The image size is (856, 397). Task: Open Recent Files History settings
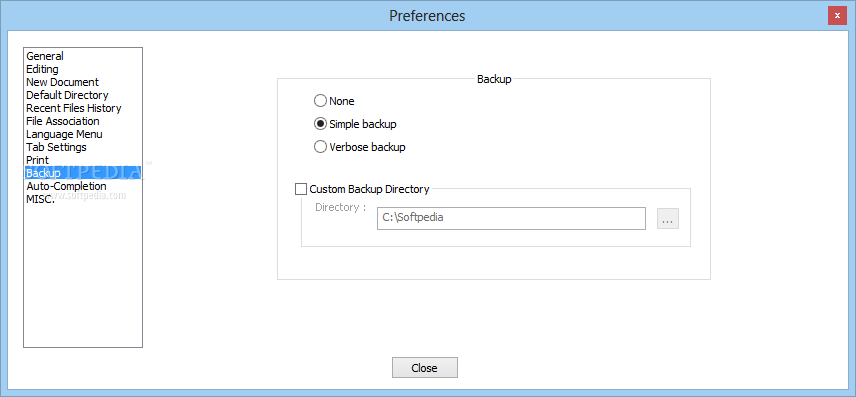tap(83, 108)
